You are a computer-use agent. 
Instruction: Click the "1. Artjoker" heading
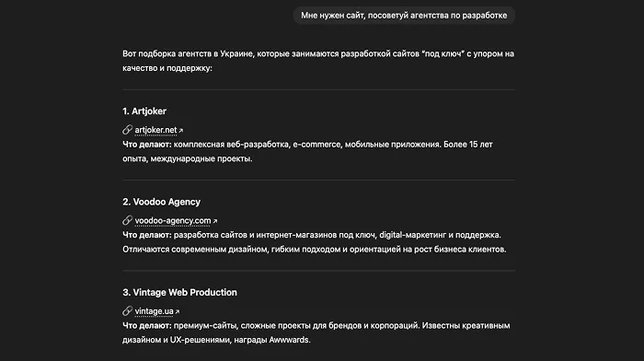[x=144, y=111]
